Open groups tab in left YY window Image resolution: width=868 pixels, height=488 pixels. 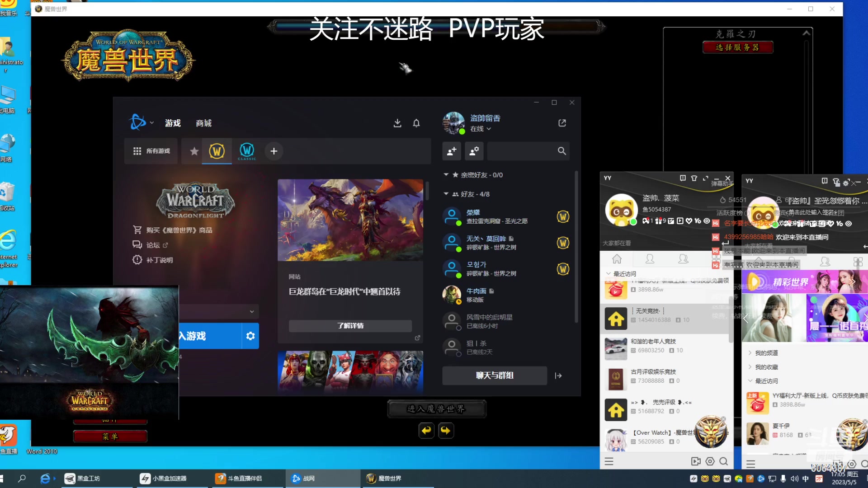pos(683,259)
